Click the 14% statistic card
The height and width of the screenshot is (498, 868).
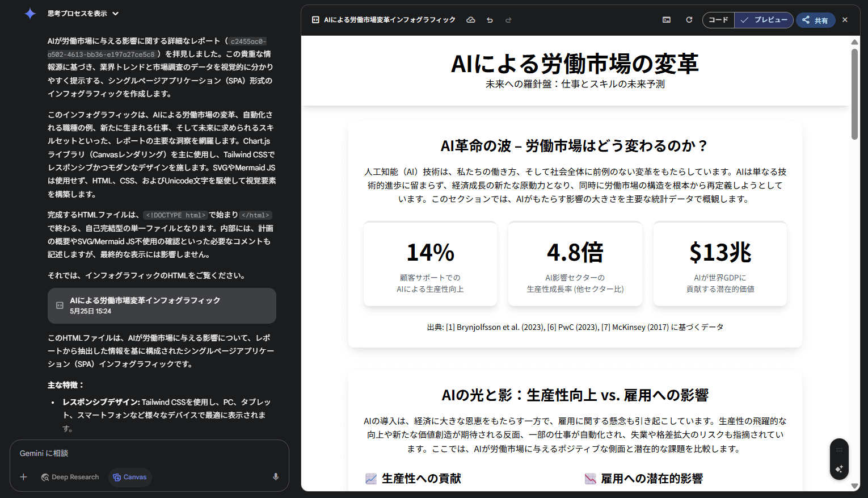pyautogui.click(x=430, y=264)
